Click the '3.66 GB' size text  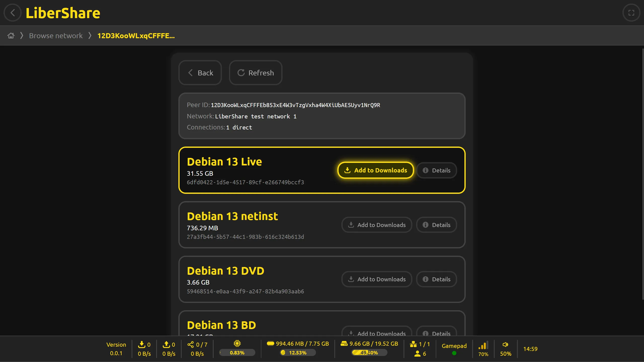click(x=198, y=282)
